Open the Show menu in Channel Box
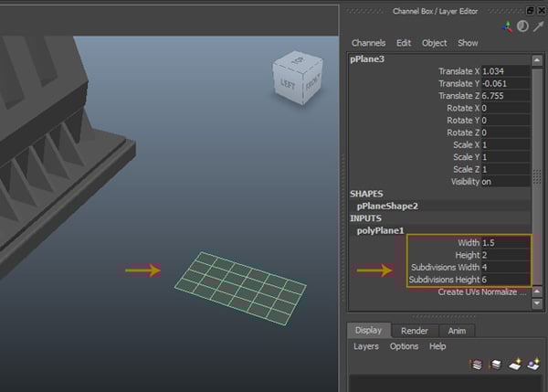Image resolution: width=548 pixels, height=392 pixels. pos(468,43)
